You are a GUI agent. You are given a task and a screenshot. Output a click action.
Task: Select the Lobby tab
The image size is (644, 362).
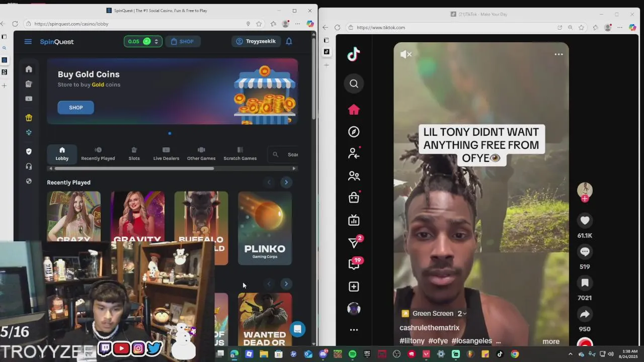pyautogui.click(x=62, y=154)
